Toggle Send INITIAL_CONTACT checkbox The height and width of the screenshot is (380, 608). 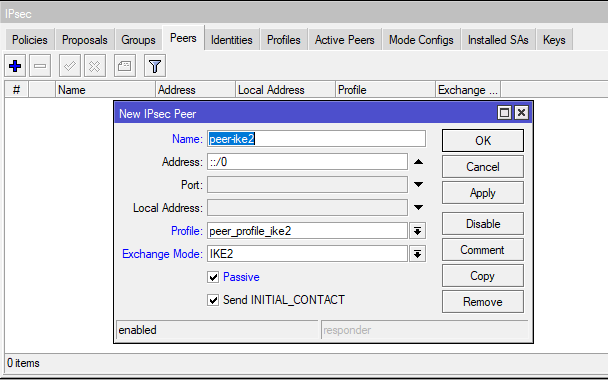(x=213, y=300)
